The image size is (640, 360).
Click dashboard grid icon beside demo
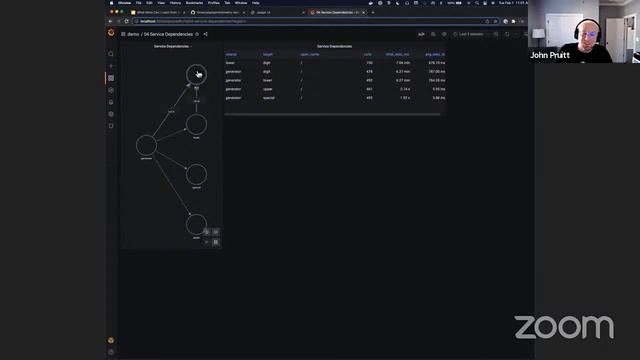click(123, 34)
